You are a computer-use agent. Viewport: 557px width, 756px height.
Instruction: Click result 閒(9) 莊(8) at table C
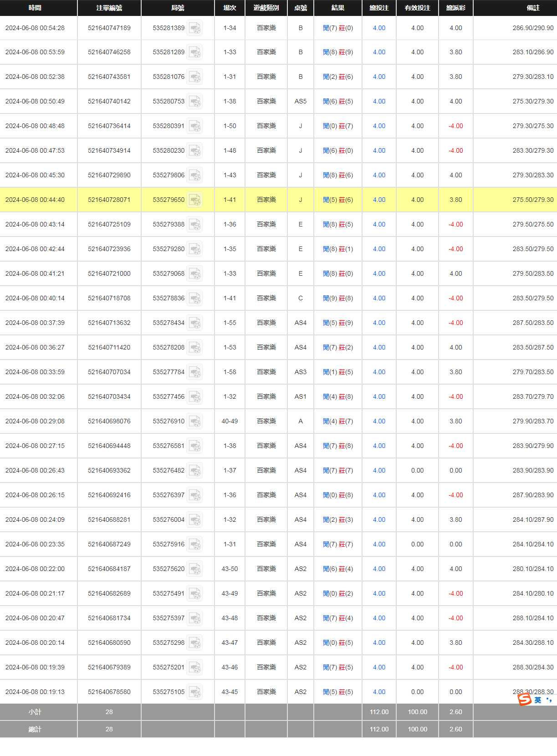click(337, 298)
